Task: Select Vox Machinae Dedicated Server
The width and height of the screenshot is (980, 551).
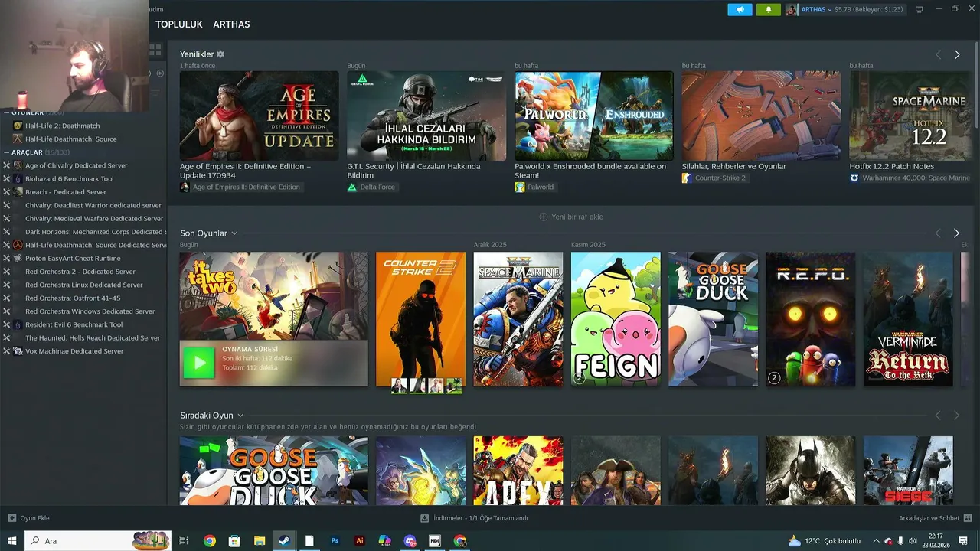Action: pos(73,351)
